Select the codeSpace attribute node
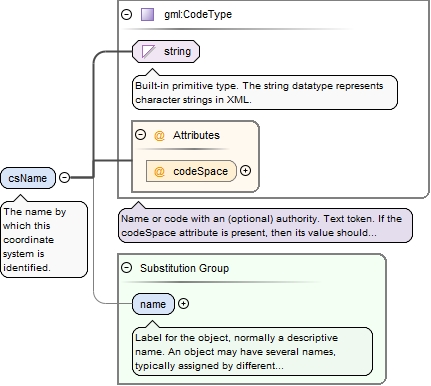 coord(191,171)
